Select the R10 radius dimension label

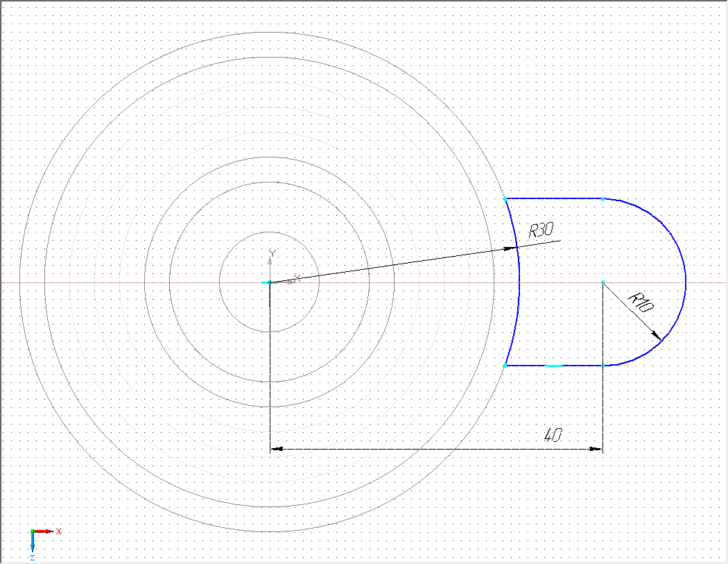coord(641,303)
